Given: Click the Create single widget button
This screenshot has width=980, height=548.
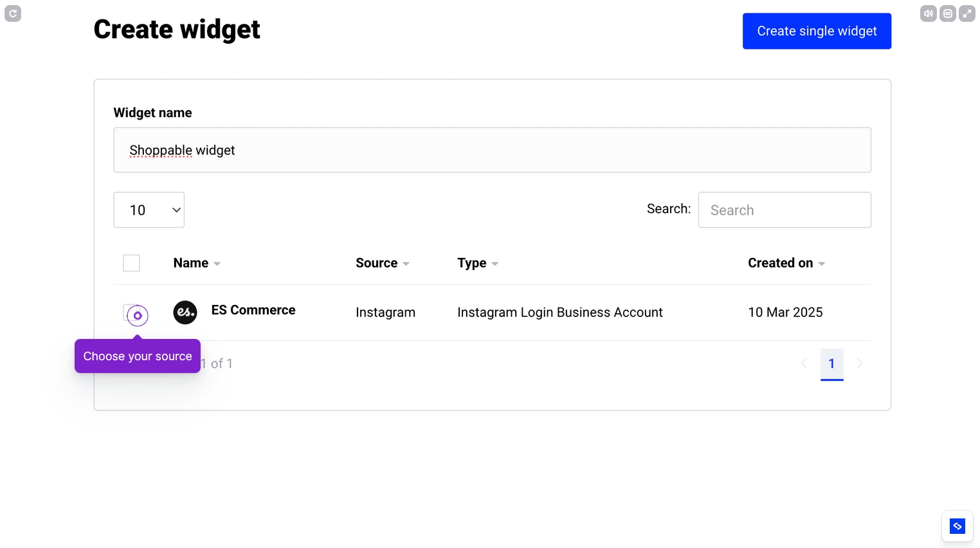Looking at the screenshot, I should point(817,31).
